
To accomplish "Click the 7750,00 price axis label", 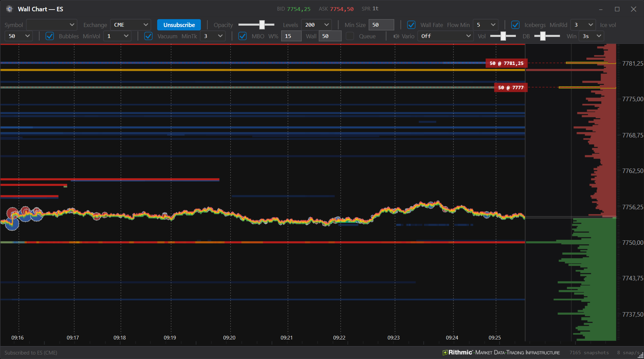I will pyautogui.click(x=633, y=243).
